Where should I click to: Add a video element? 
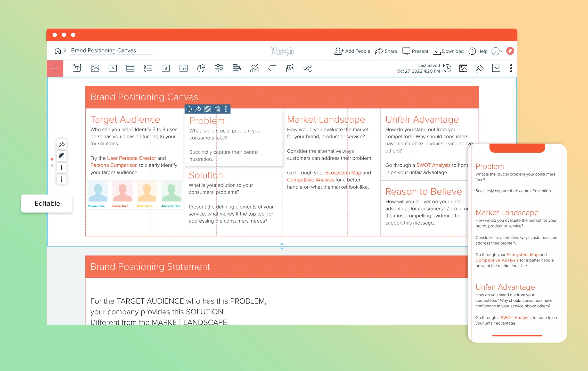112,68
